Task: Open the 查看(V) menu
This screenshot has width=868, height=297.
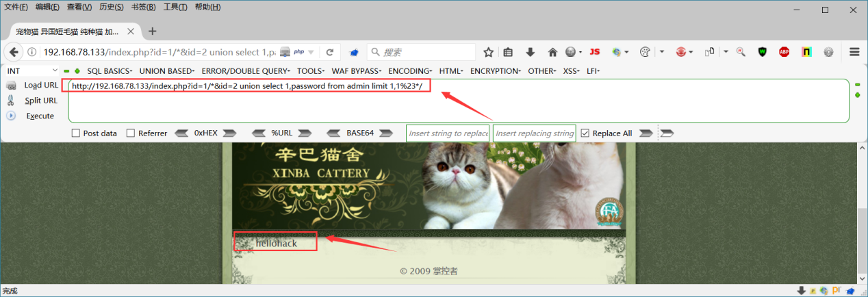Action: pos(79,7)
